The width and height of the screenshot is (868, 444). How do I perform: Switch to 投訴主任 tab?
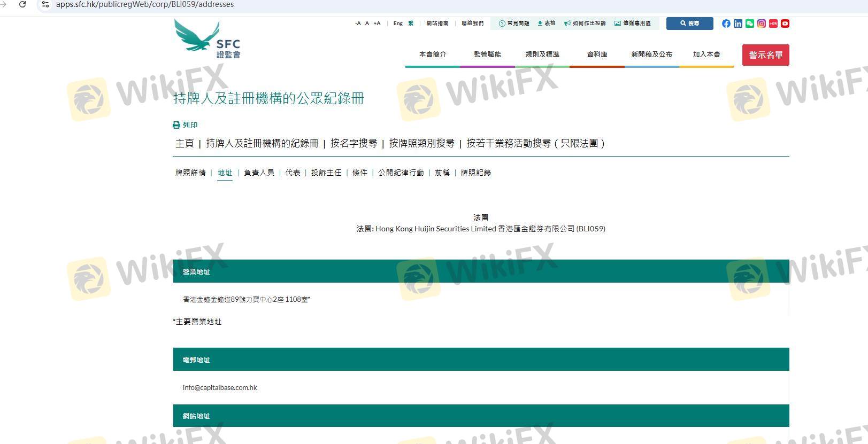pos(326,173)
